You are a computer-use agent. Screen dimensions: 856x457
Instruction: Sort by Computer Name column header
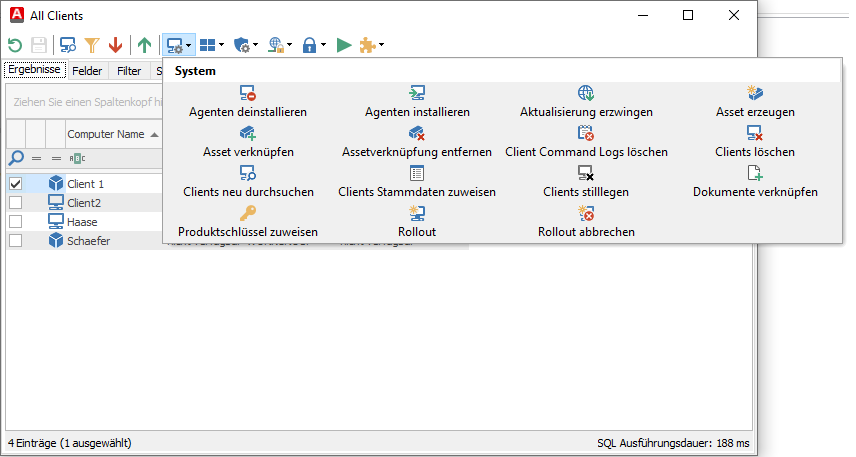point(112,134)
